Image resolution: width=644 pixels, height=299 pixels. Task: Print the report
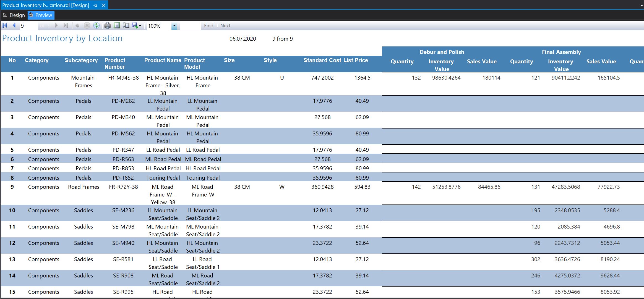pyautogui.click(x=108, y=25)
